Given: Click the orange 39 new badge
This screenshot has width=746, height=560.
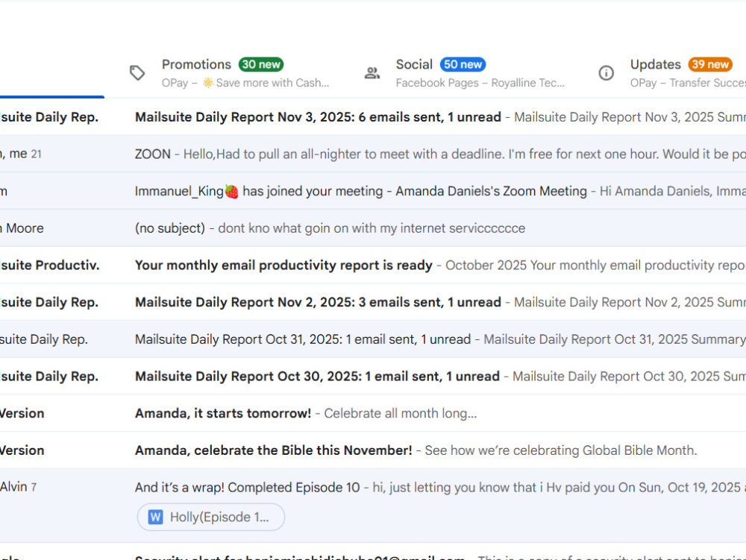Looking at the screenshot, I should pos(710,64).
